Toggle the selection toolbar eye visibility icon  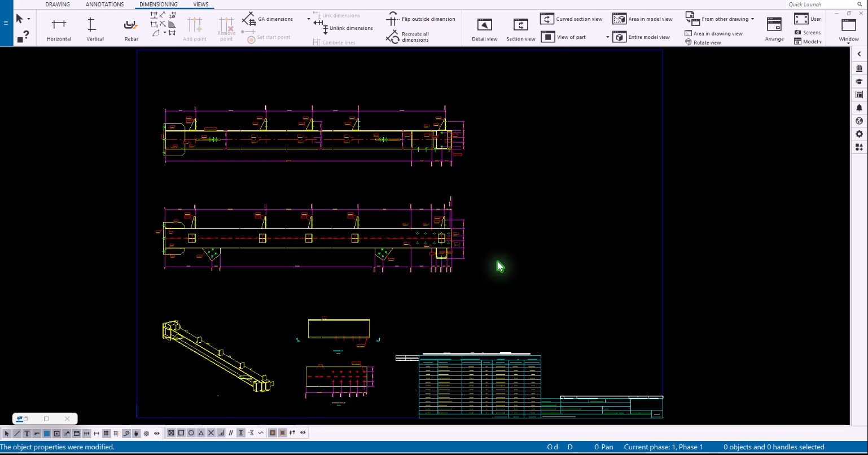click(x=157, y=433)
